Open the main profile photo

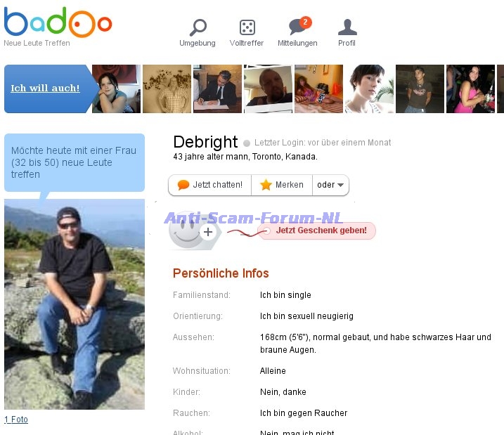(75, 304)
